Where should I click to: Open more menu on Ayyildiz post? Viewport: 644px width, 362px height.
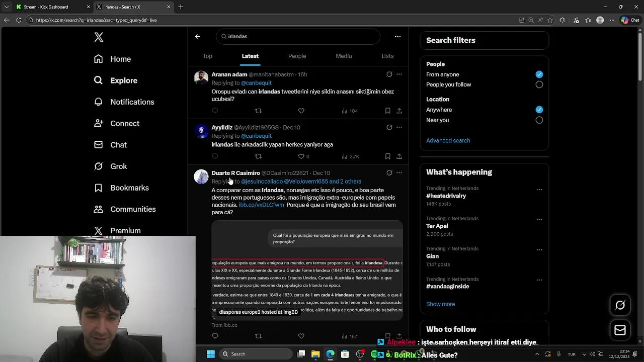pos(399,127)
